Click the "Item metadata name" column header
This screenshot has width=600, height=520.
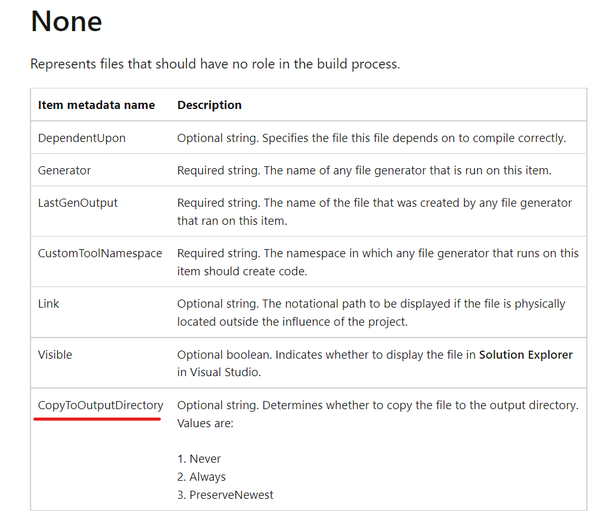click(x=96, y=105)
